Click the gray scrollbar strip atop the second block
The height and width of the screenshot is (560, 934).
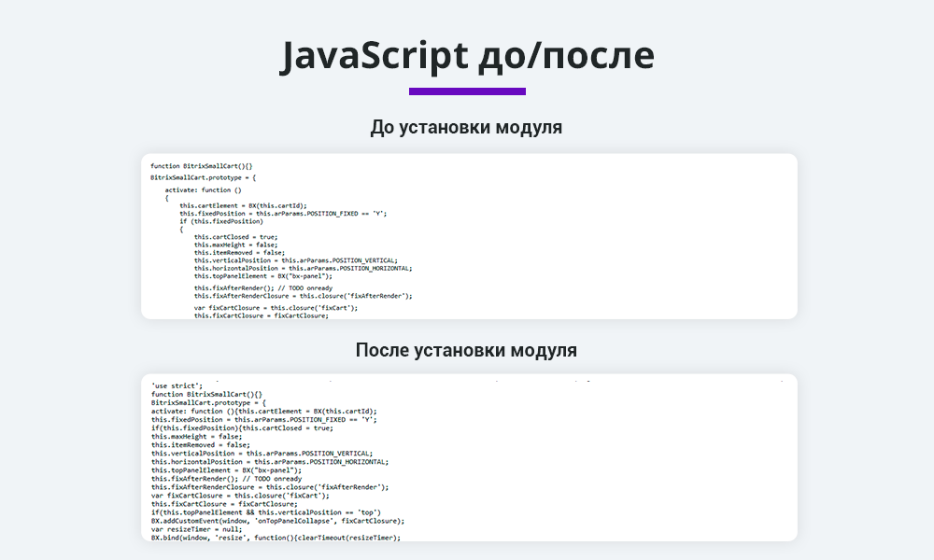467,377
